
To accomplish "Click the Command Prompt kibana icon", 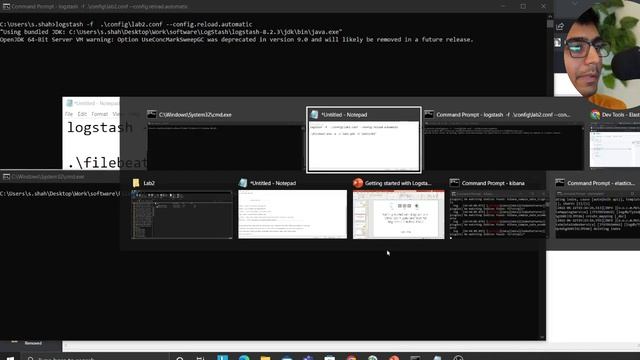I will (454, 183).
